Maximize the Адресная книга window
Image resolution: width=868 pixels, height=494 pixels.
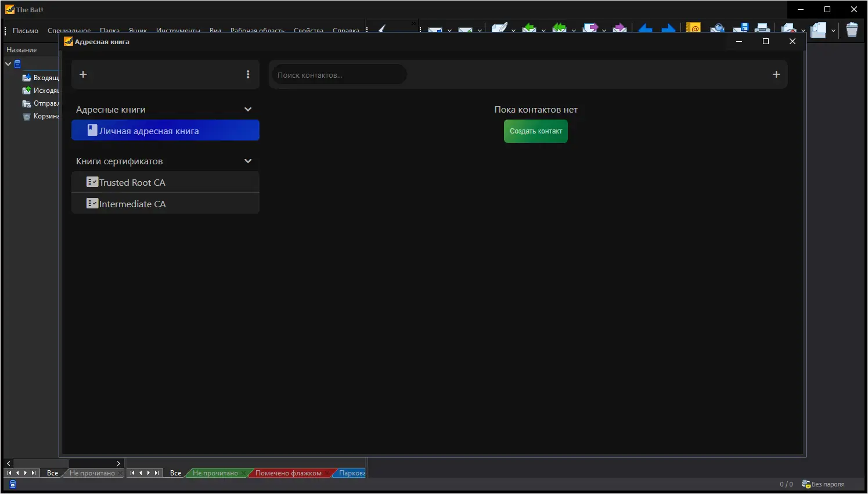(766, 41)
